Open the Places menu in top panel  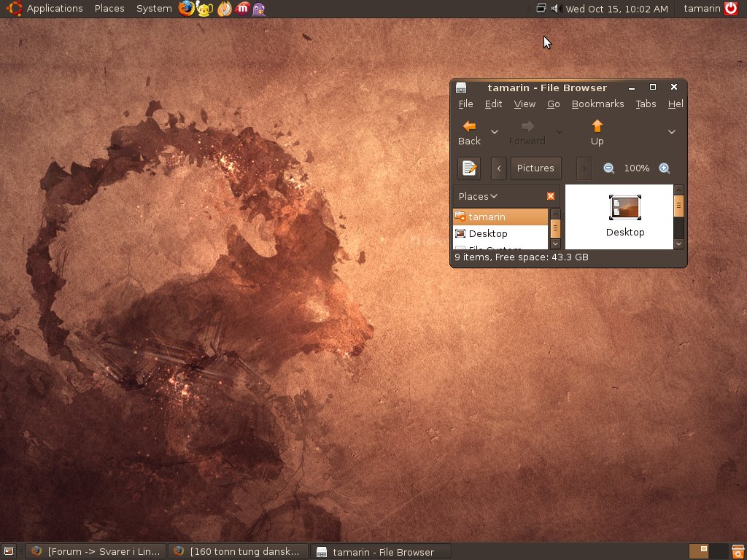pyautogui.click(x=109, y=9)
